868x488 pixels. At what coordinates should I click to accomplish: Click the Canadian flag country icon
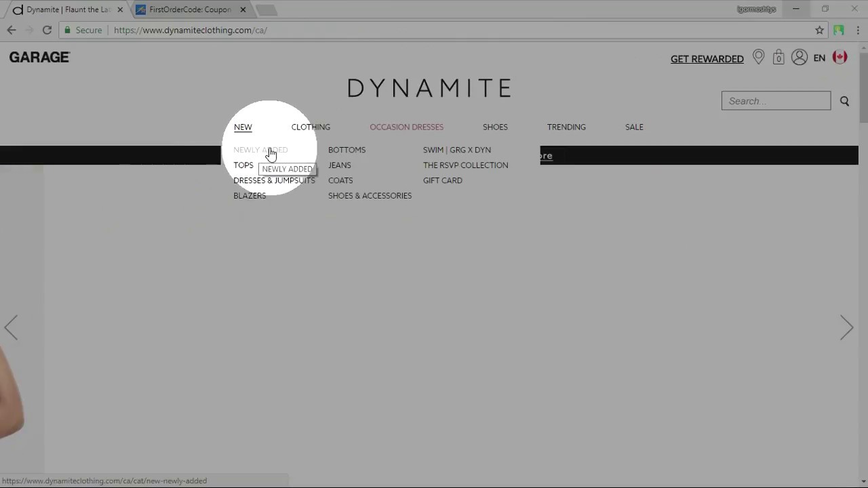840,58
